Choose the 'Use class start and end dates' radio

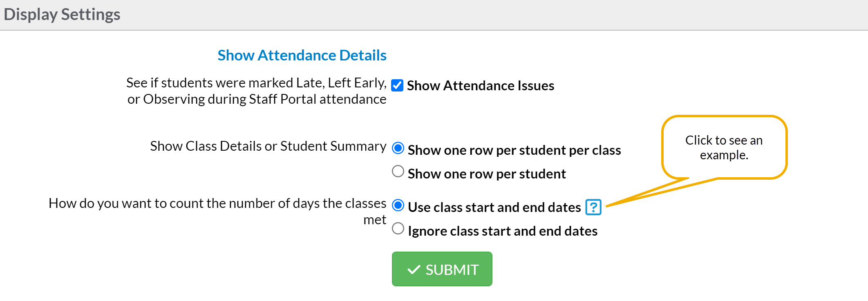(398, 205)
